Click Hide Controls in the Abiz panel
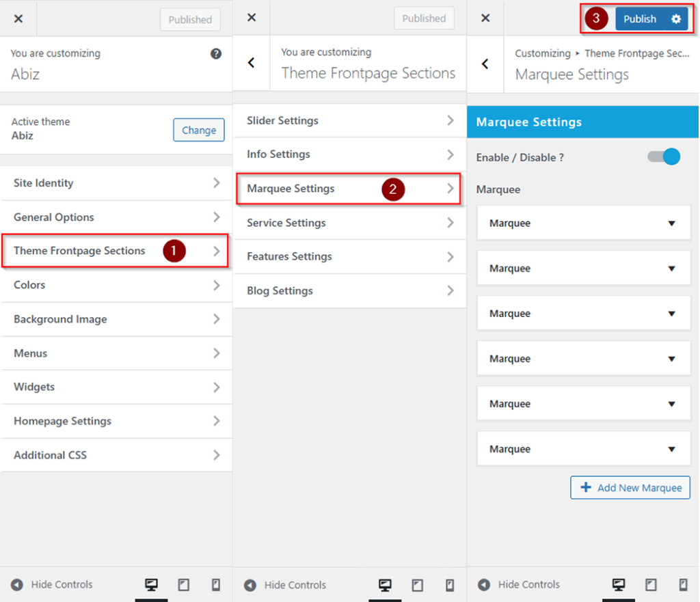 (53, 584)
